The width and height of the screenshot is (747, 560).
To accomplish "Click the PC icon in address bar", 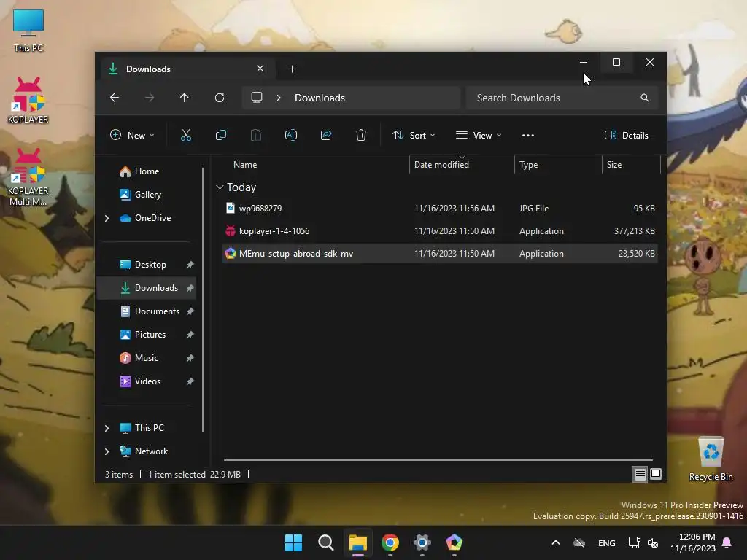I will pos(257,98).
